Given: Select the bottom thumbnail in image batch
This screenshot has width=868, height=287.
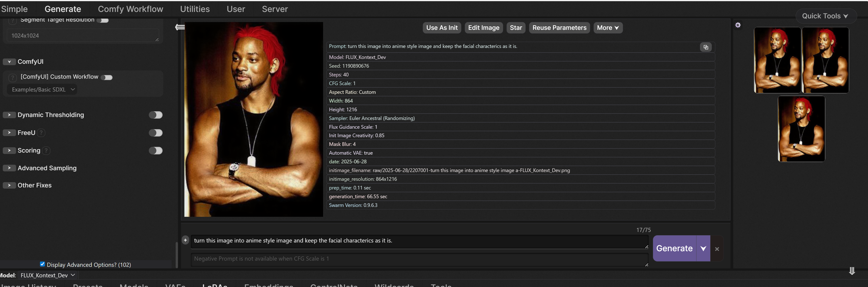Looking at the screenshot, I should pyautogui.click(x=801, y=129).
